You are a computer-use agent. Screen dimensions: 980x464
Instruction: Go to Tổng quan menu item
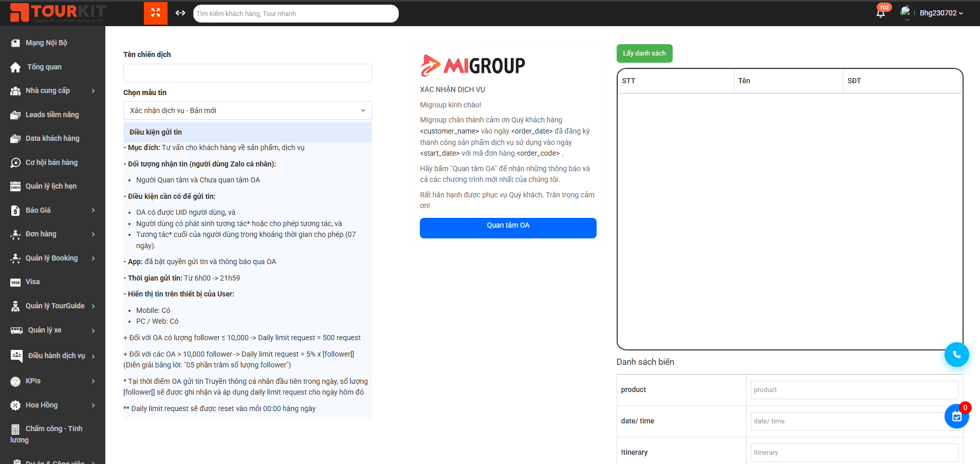pyautogui.click(x=44, y=67)
